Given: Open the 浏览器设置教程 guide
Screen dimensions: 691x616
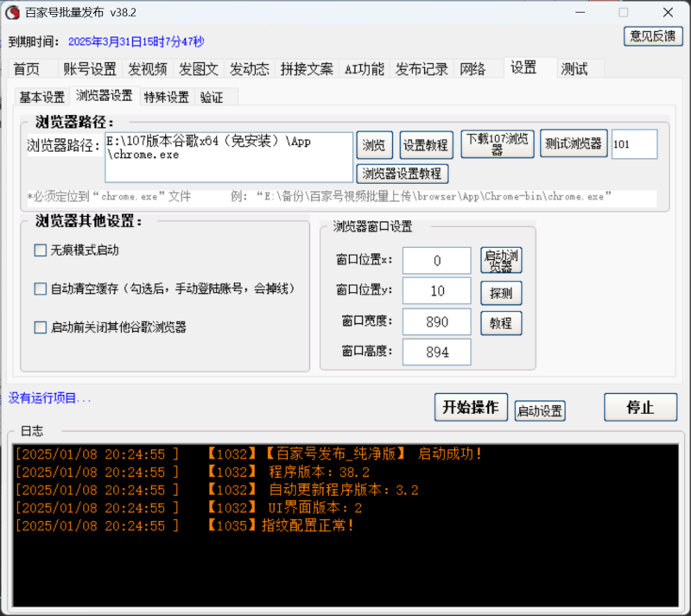Looking at the screenshot, I should pyautogui.click(x=406, y=174).
